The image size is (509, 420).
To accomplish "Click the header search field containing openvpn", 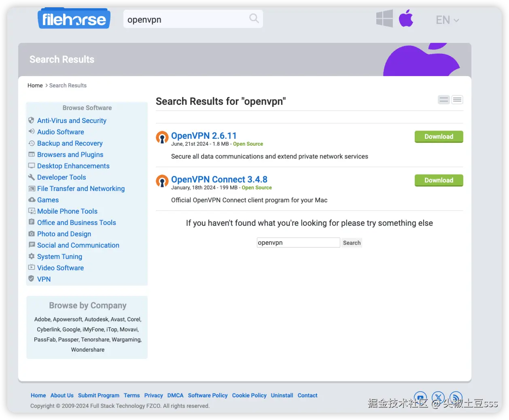I will point(193,19).
